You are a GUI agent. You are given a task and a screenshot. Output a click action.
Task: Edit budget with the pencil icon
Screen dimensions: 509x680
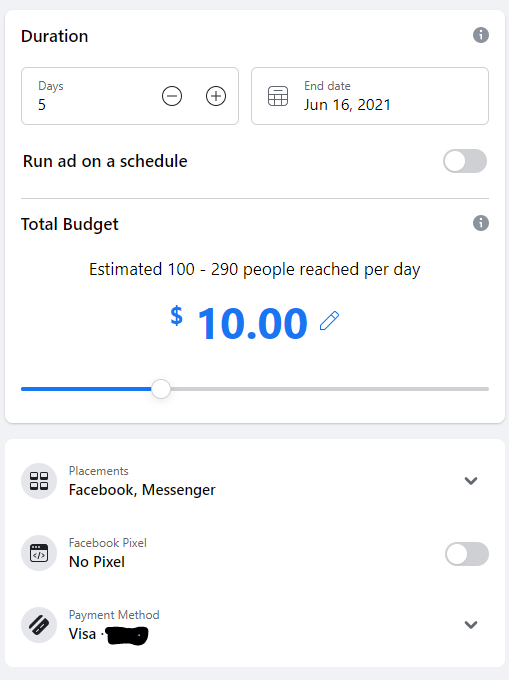tap(330, 321)
